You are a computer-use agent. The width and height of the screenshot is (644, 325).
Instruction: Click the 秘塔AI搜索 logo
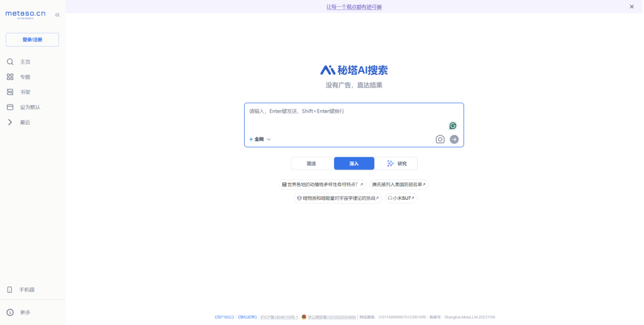(354, 70)
